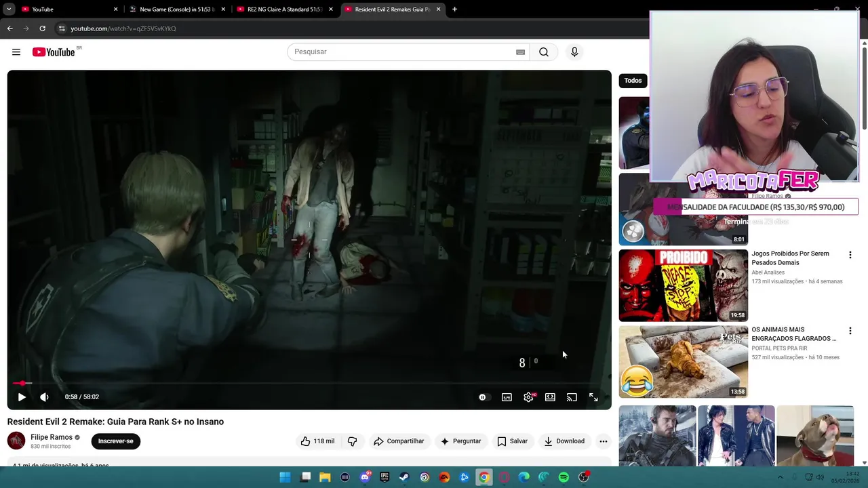Screen dimensions: 868x488
Task: Go back in browser history
Action: (x=9, y=28)
